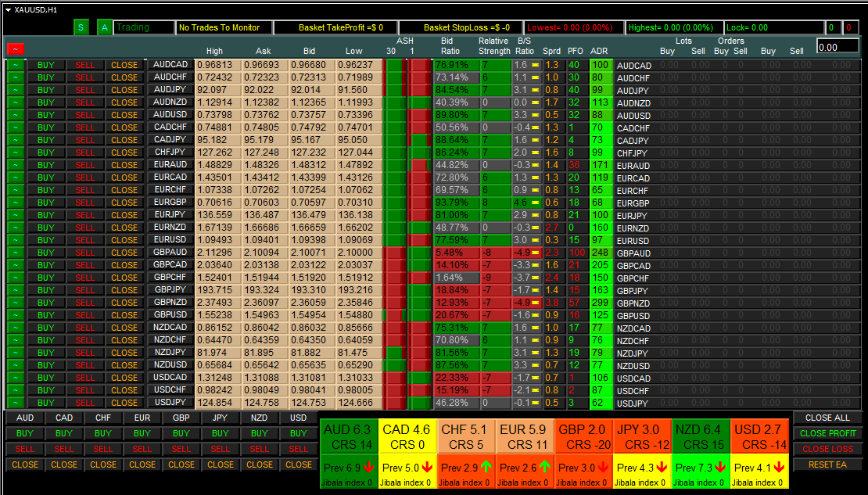Click the USD currency basket header
Image resolution: width=868 pixels, height=495 pixels.
point(299,418)
